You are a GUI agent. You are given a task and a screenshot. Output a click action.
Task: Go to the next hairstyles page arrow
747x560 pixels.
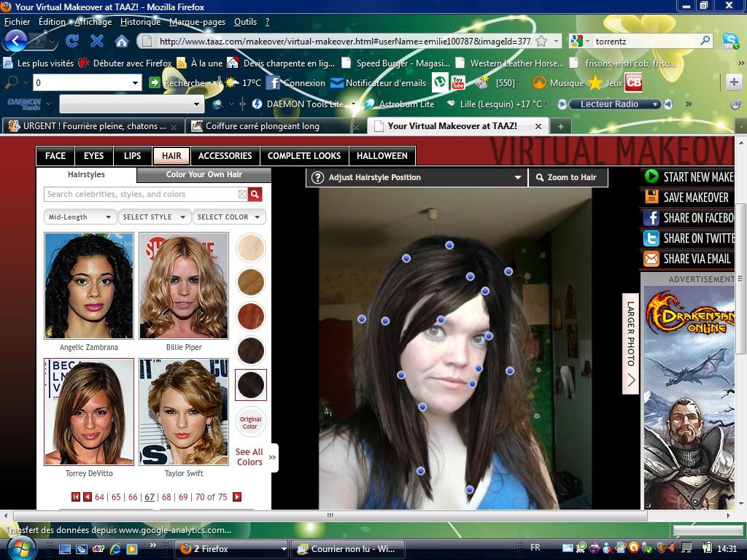tap(237, 497)
